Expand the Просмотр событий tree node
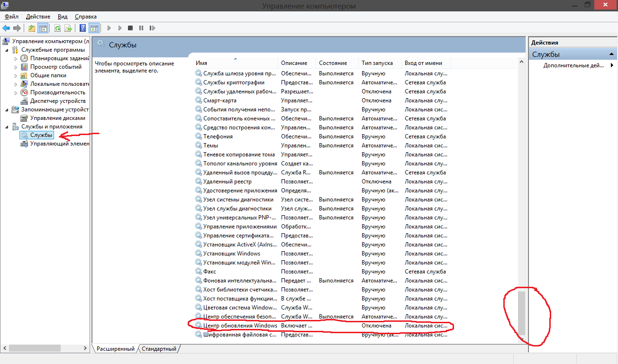 coord(16,67)
